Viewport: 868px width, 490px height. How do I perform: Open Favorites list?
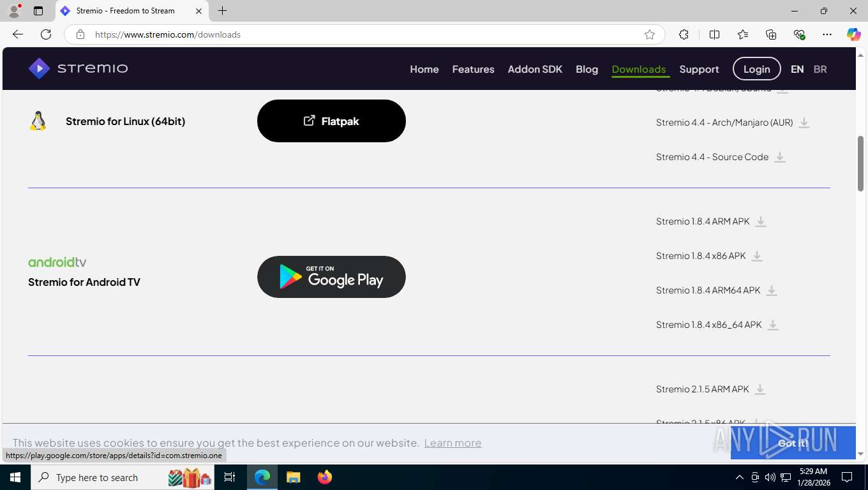click(743, 34)
